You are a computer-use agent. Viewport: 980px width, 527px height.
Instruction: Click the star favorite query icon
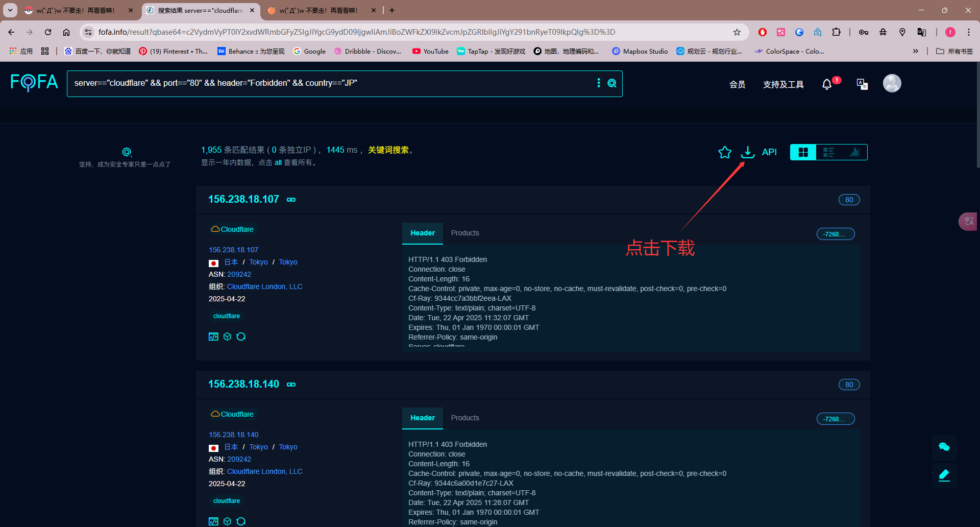pos(724,152)
